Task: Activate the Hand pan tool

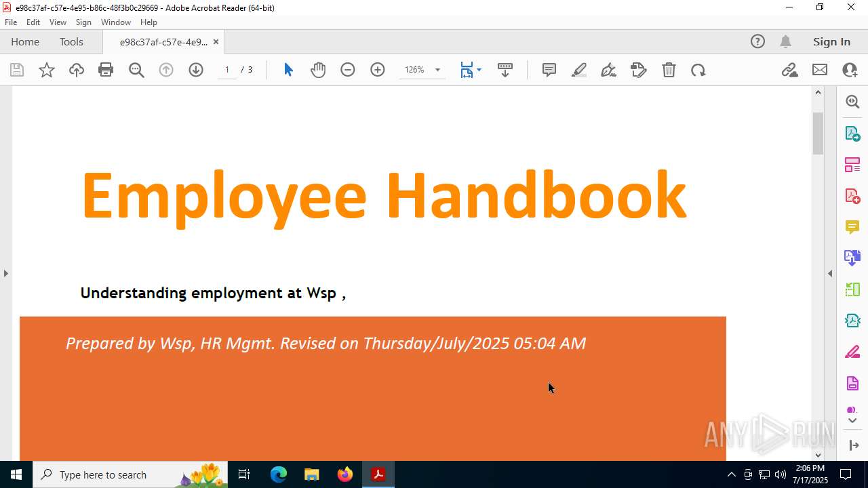Action: 318,70
